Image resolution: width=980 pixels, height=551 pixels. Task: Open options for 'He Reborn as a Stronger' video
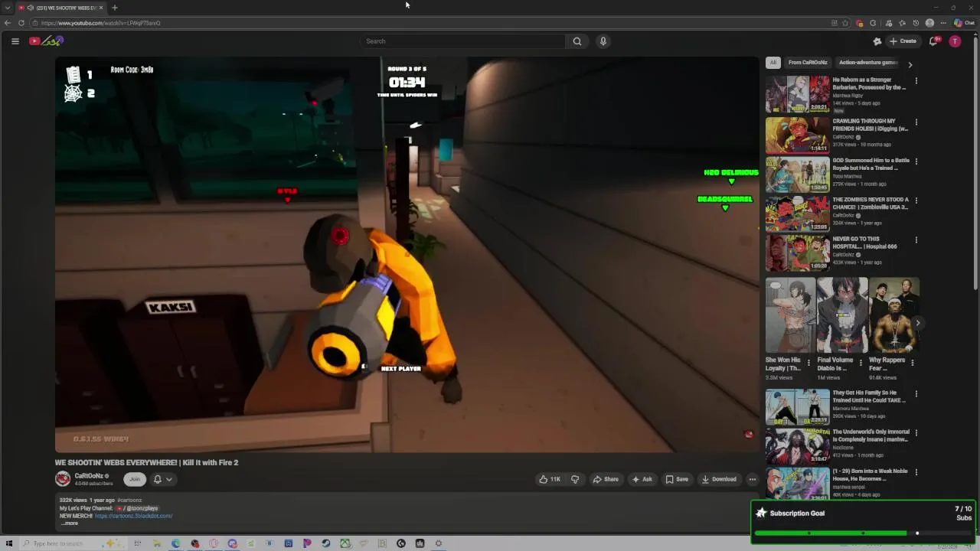pyautogui.click(x=916, y=81)
